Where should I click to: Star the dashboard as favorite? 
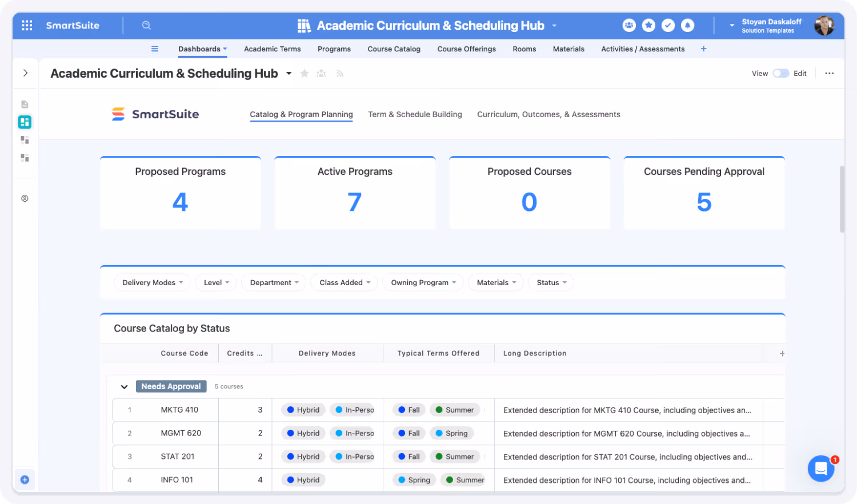click(305, 73)
